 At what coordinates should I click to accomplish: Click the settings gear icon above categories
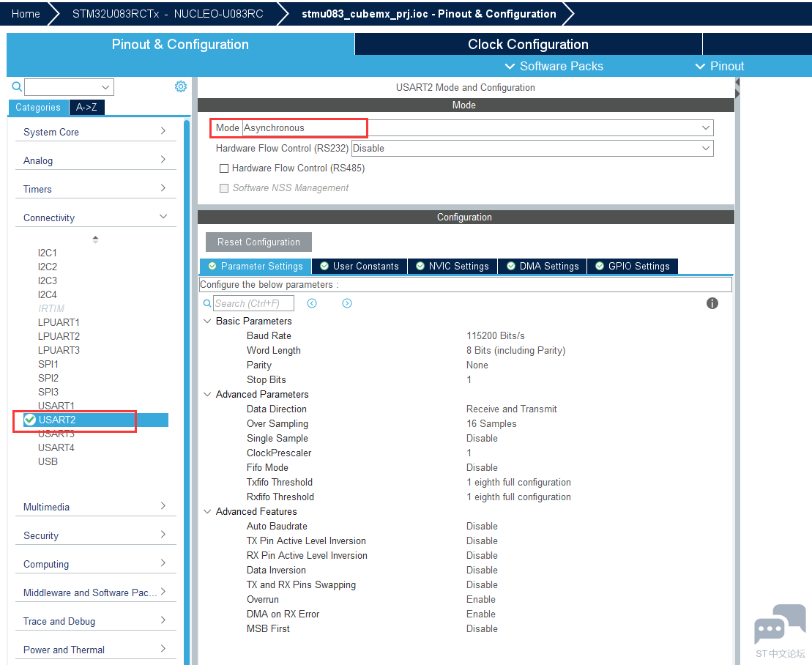click(181, 86)
